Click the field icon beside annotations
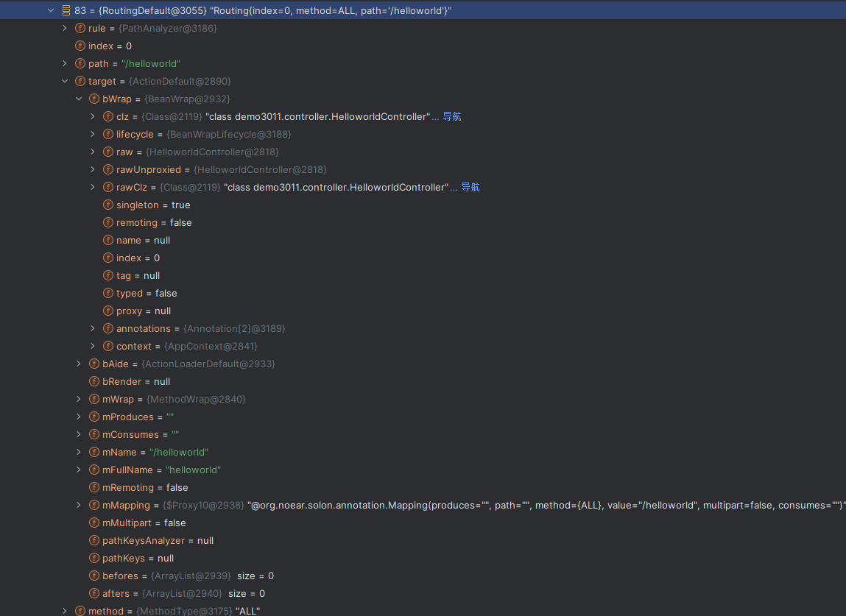The image size is (846, 616). (108, 328)
